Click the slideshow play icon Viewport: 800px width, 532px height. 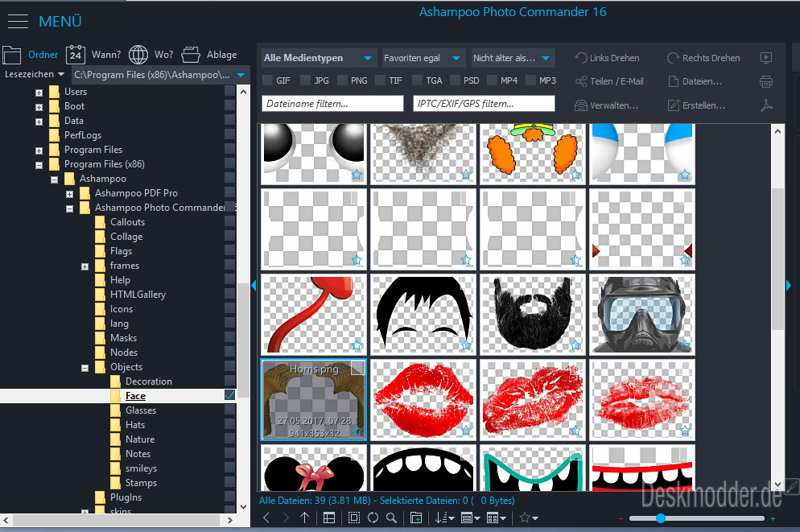766,58
